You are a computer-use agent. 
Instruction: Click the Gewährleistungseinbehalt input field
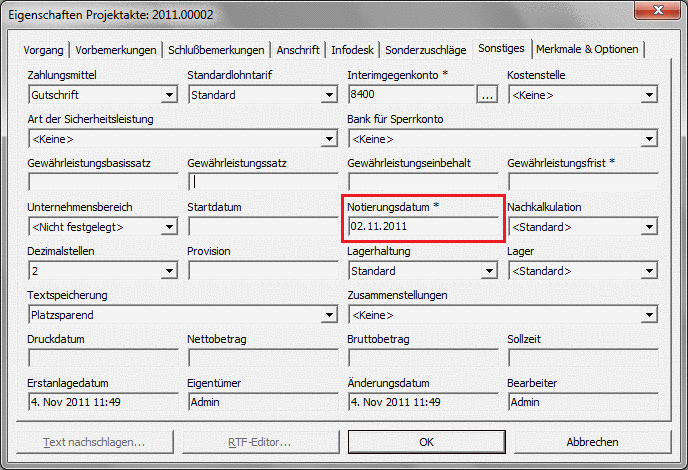pos(423,182)
